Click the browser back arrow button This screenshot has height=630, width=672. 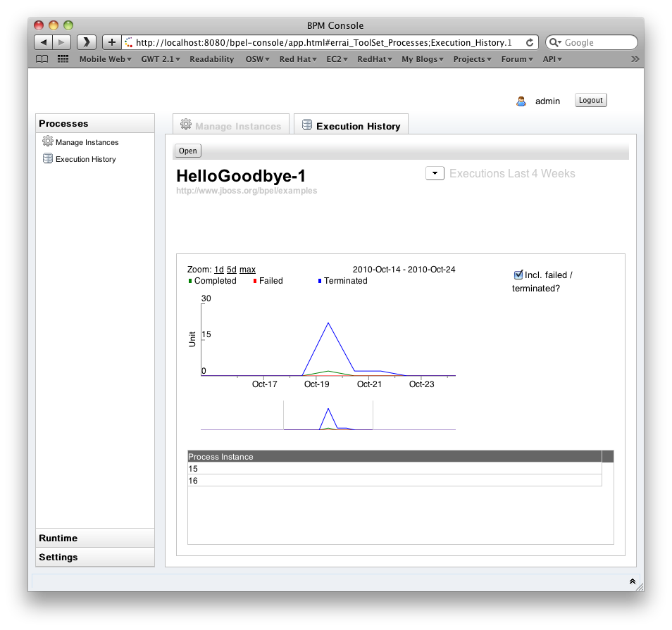[x=43, y=42]
